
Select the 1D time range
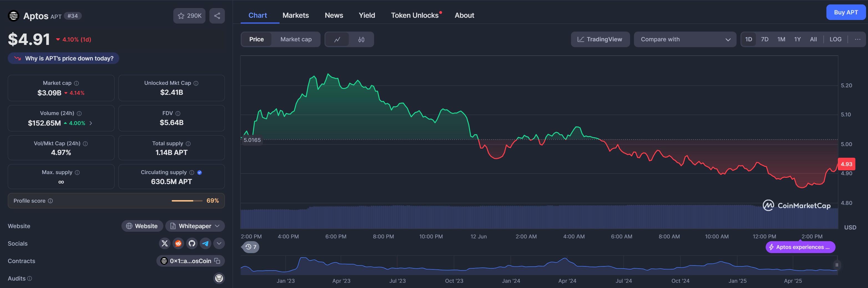click(x=748, y=39)
